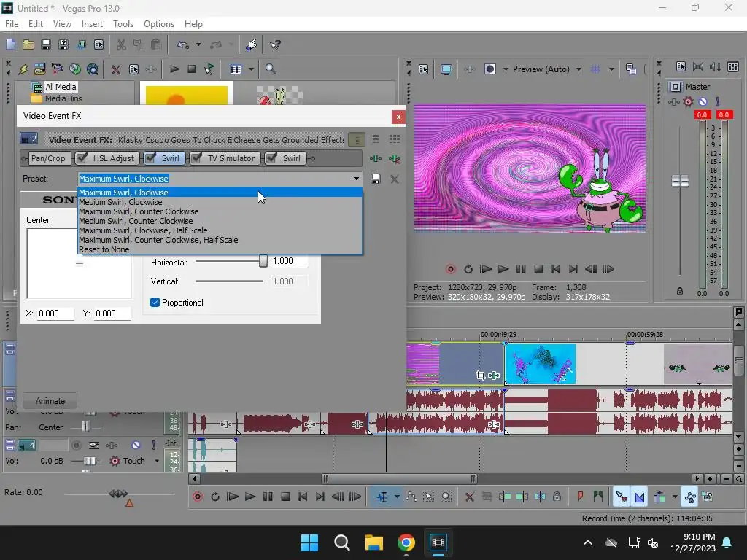This screenshot has width=747, height=560.
Task: Open the Undo history dropdown arrow
Action: point(198,44)
